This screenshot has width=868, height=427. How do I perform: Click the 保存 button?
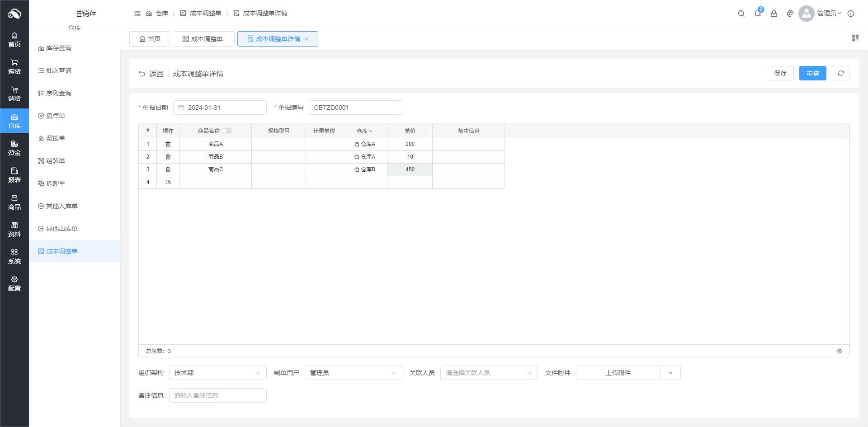click(x=780, y=73)
